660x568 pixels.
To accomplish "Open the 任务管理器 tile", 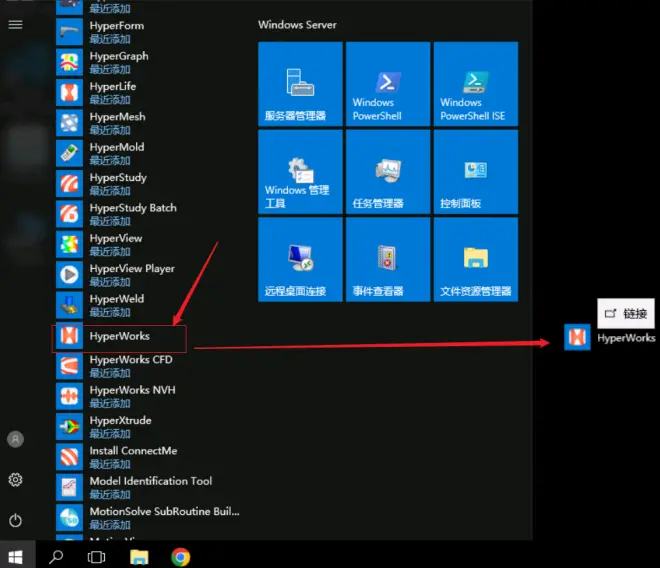I will pyautogui.click(x=388, y=172).
